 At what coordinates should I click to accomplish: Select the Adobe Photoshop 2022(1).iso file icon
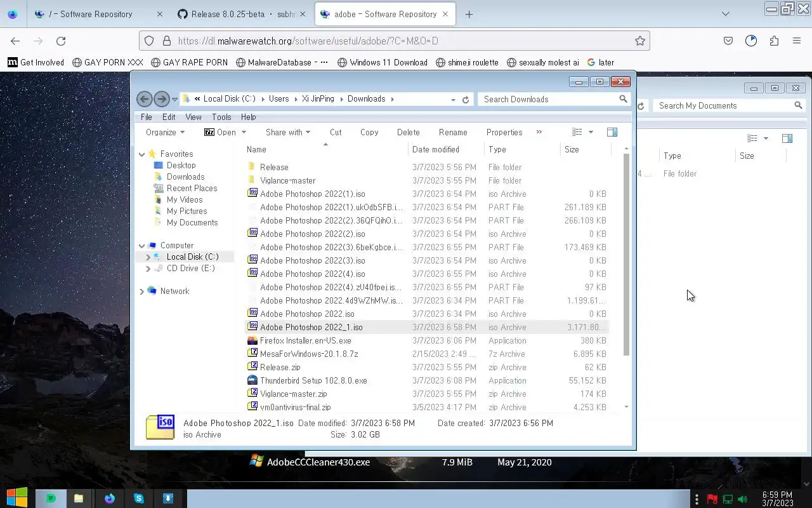click(x=252, y=194)
